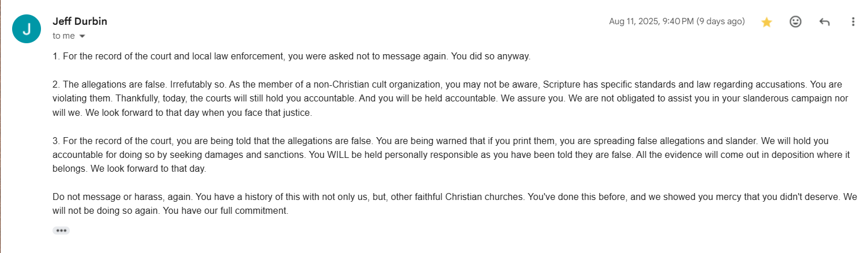Open the three-dot More options menu

pos(853,22)
